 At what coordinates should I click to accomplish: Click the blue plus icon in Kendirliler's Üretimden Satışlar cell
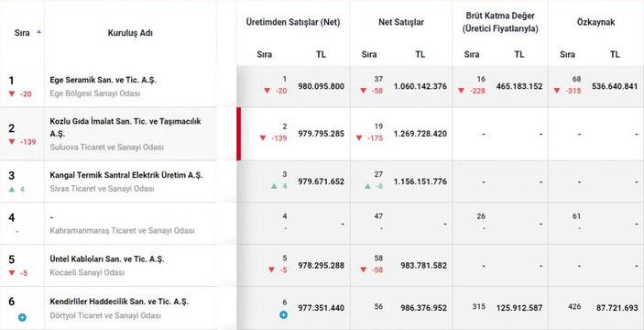point(283,315)
